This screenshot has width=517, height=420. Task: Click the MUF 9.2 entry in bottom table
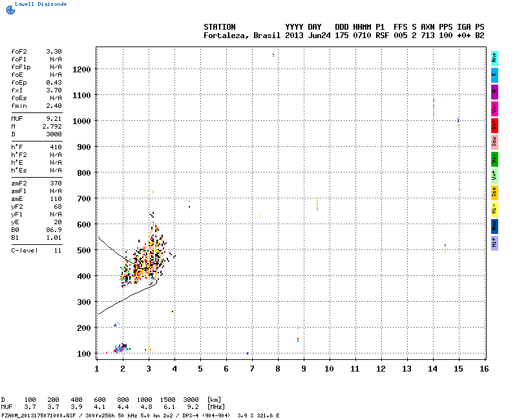click(193, 407)
